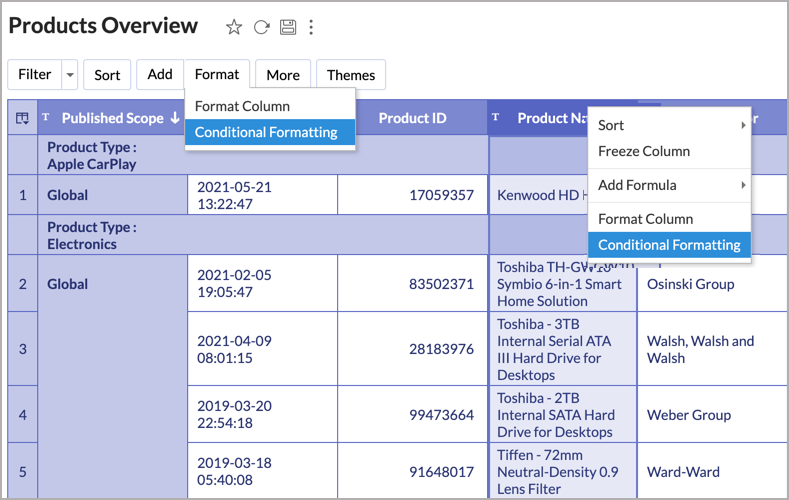Click the refresh icon beside the title

261,27
